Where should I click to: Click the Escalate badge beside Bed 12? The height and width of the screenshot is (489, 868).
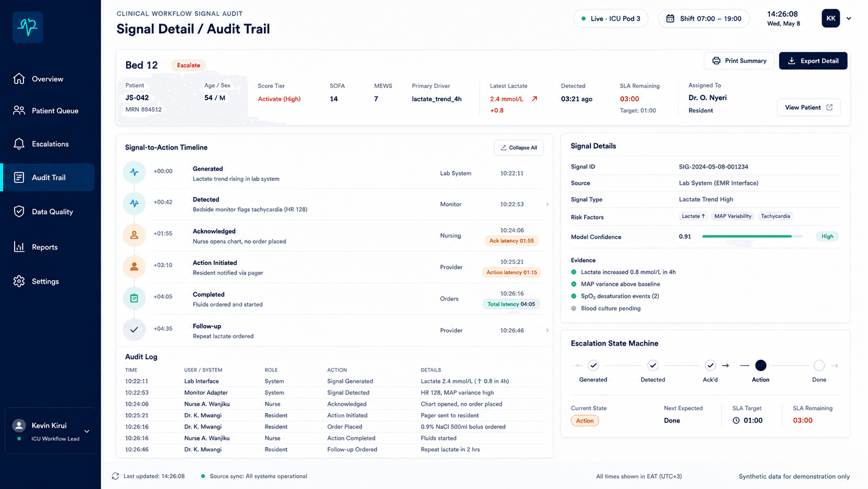(188, 65)
